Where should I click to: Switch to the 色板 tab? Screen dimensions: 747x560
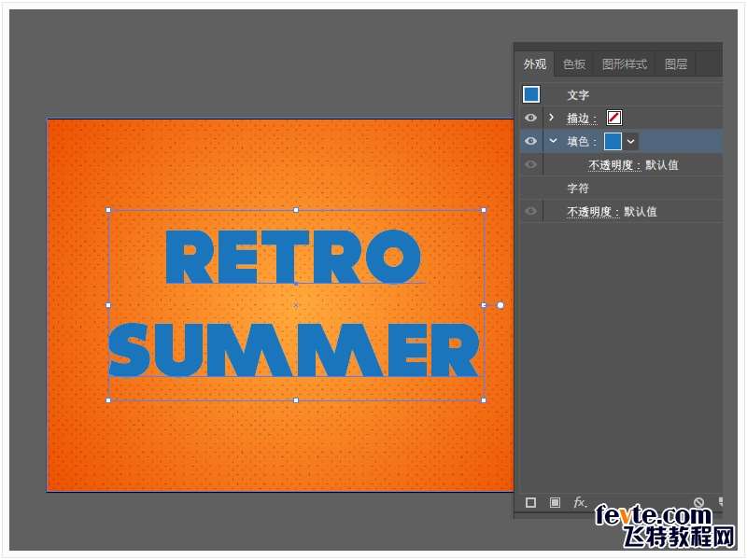tap(574, 64)
